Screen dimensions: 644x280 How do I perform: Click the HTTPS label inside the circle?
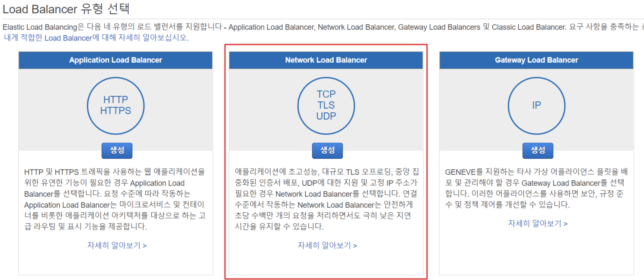pyautogui.click(x=116, y=111)
